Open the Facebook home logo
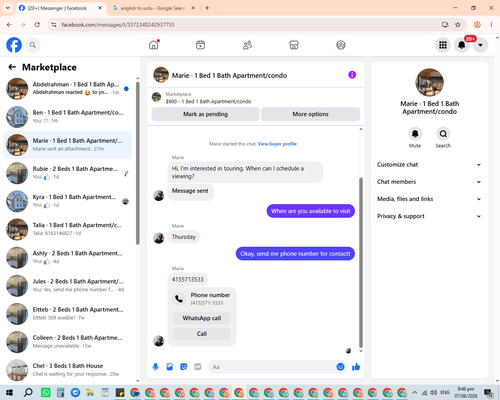Screen dimensions: 500x400 14,45
